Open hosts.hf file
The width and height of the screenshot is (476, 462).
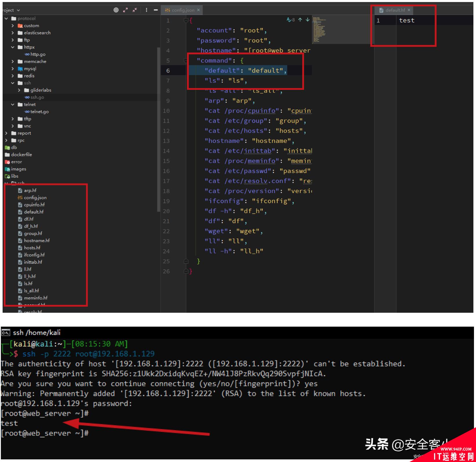pyautogui.click(x=29, y=248)
